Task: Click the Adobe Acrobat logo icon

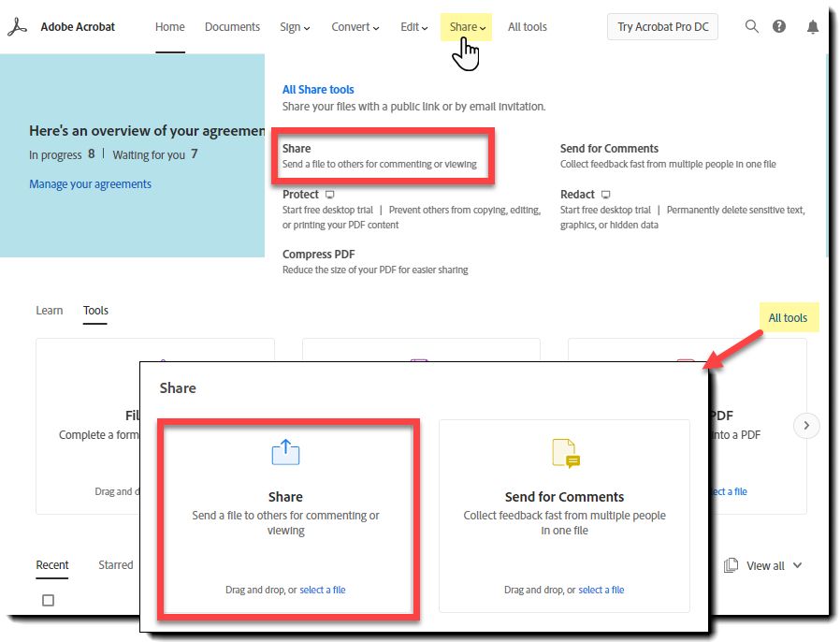Action: tap(17, 27)
